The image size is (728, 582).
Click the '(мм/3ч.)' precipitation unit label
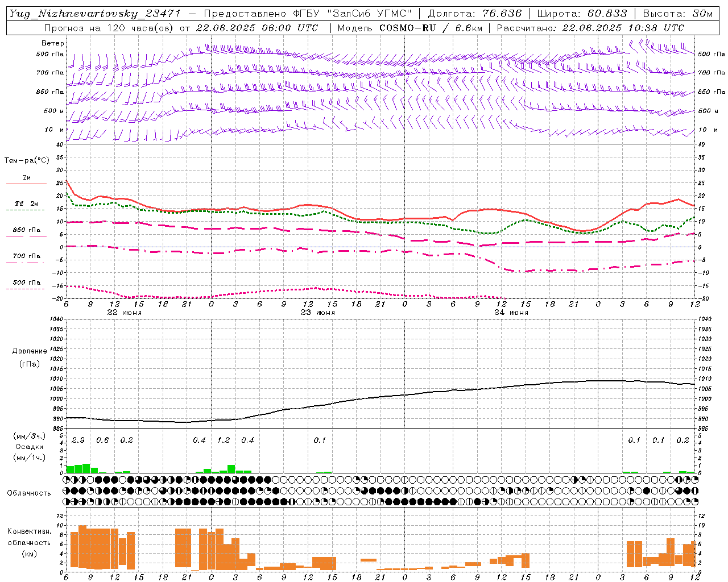tap(30, 436)
